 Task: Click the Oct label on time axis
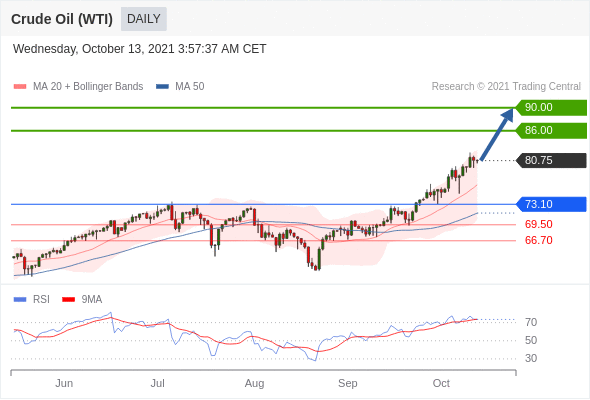[441, 383]
